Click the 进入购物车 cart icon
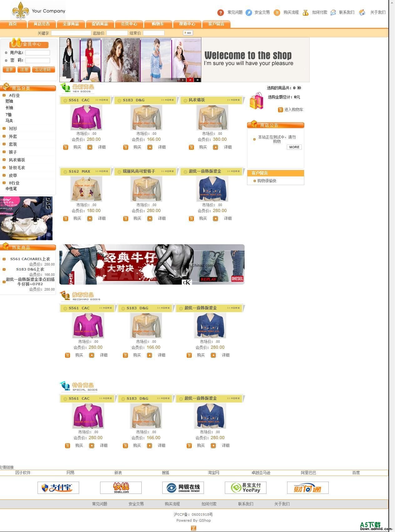The height and width of the screenshot is (532, 395). click(281, 110)
